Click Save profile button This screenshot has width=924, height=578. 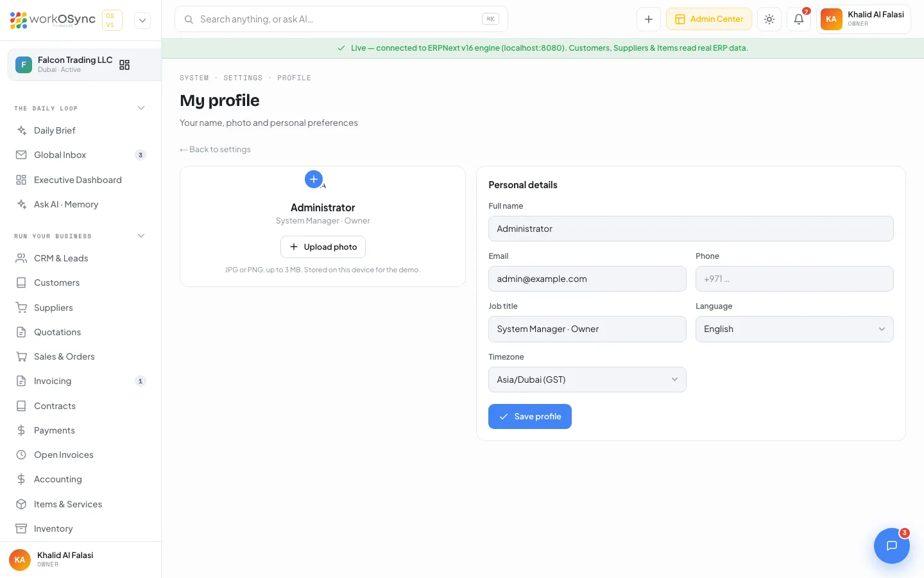coord(530,416)
